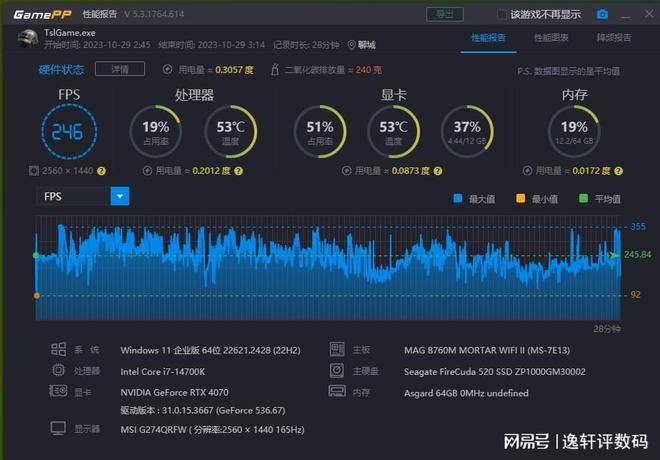Viewport: 660px width, 460px height.
Task: Click the processor power usage icon
Action: 147,171
